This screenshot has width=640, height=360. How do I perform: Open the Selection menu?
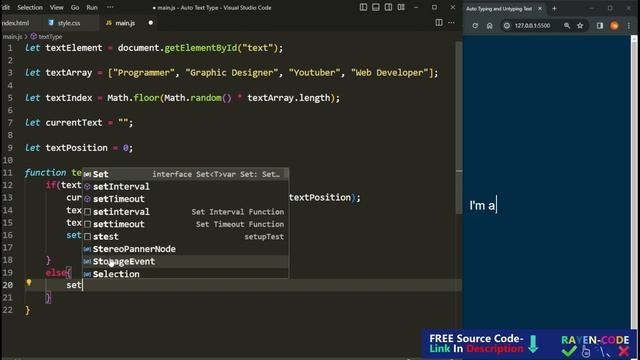30,7
